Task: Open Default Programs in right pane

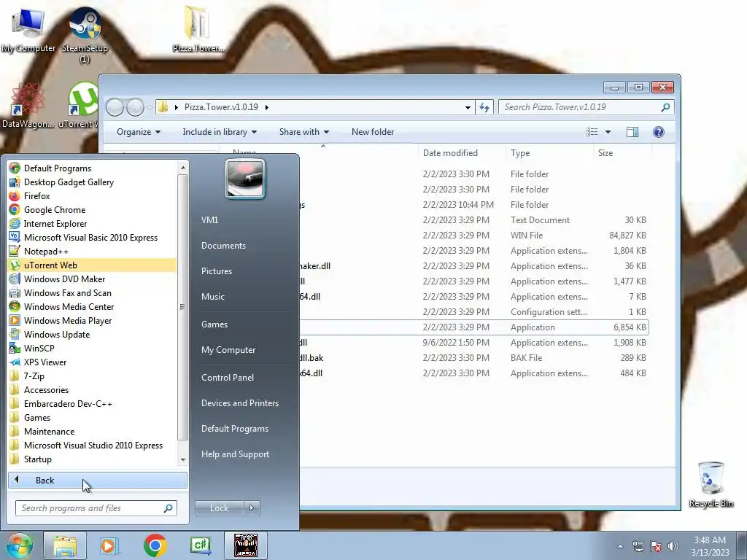Action: (235, 428)
